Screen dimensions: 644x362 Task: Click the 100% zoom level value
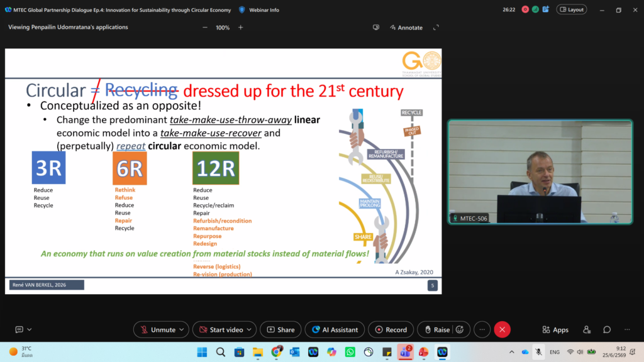[x=223, y=28]
